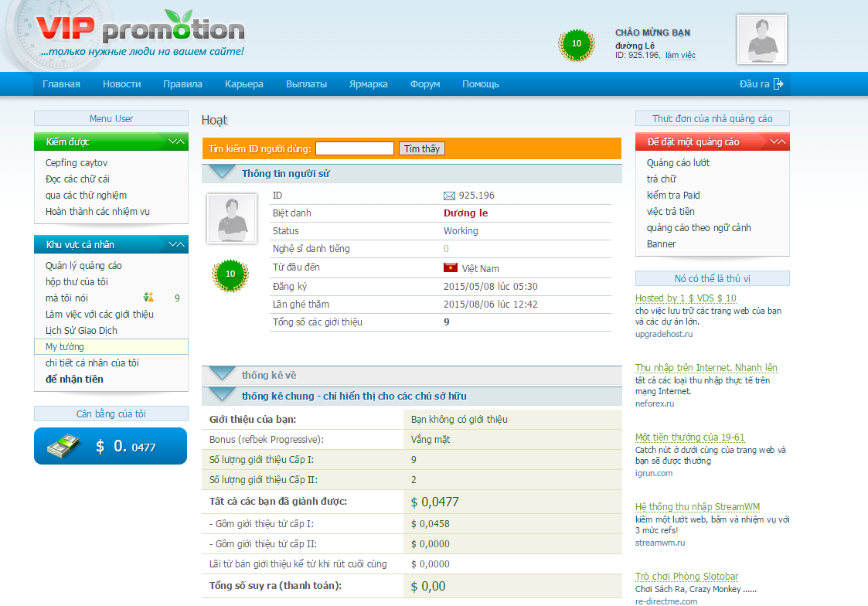The image size is (868, 606).
Task: Open trả chữ advertiser link
Action: [x=661, y=179]
